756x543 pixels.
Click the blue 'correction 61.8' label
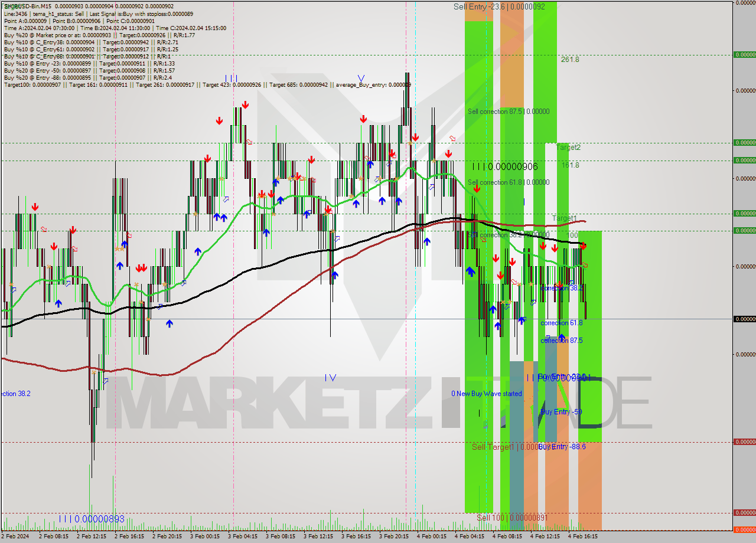[x=561, y=323]
